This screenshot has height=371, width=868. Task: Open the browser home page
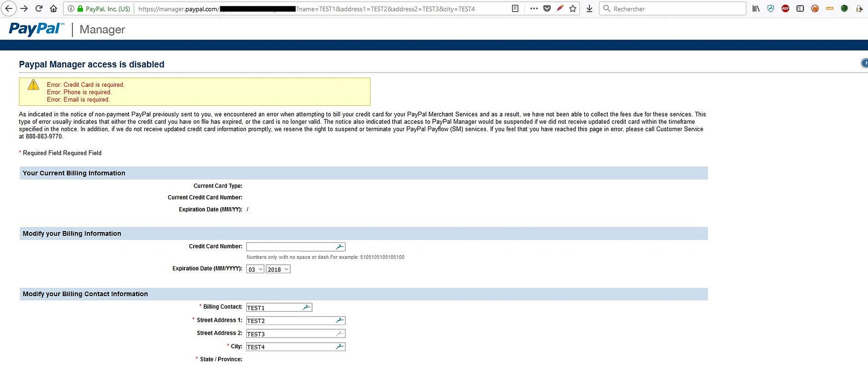53,9
